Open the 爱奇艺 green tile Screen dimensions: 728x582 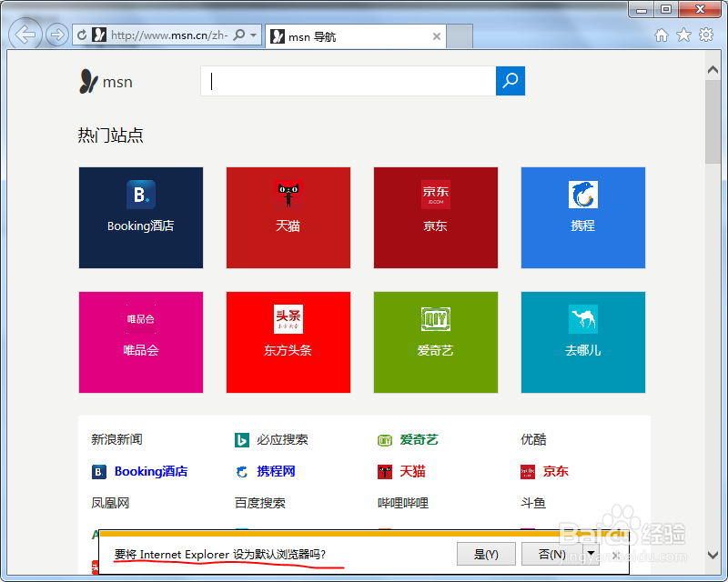[436, 342]
